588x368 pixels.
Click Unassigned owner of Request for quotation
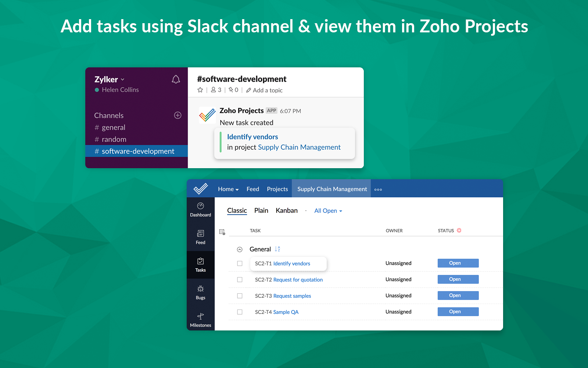pyautogui.click(x=398, y=279)
